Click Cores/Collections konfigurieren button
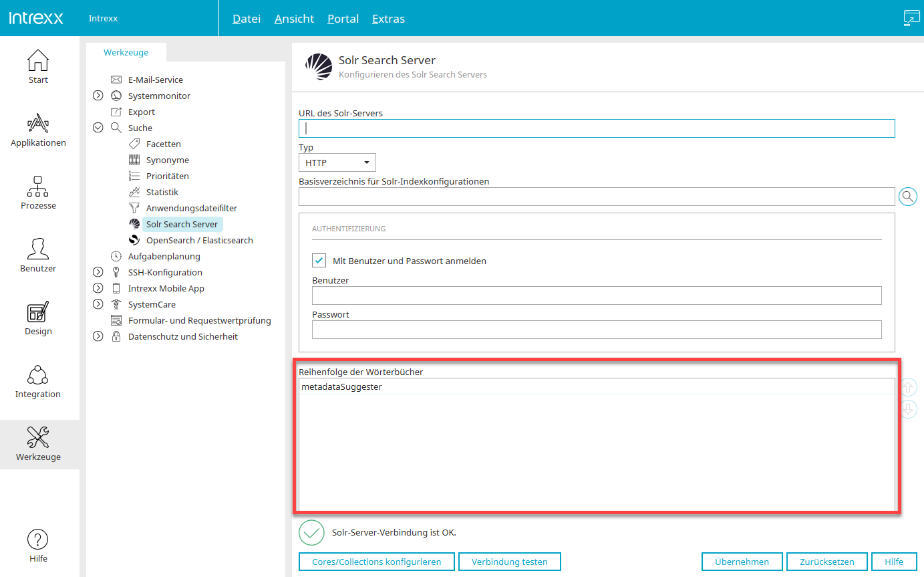Image resolution: width=924 pixels, height=577 pixels. (376, 562)
